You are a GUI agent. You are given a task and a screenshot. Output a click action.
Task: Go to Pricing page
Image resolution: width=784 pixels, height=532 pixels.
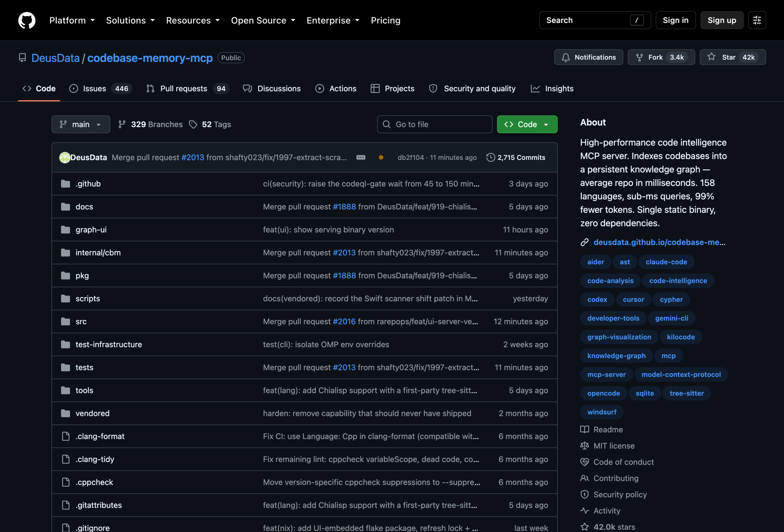386,20
